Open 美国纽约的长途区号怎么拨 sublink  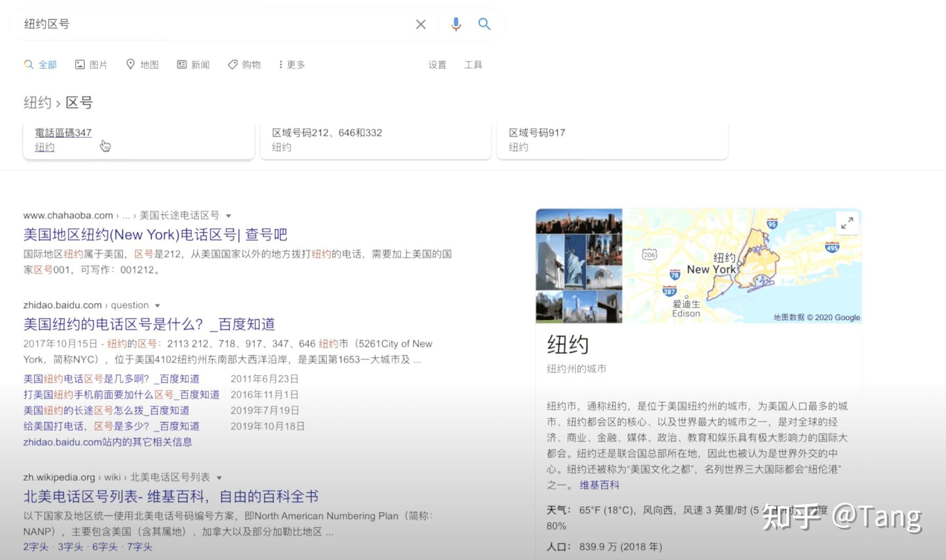[106, 410]
